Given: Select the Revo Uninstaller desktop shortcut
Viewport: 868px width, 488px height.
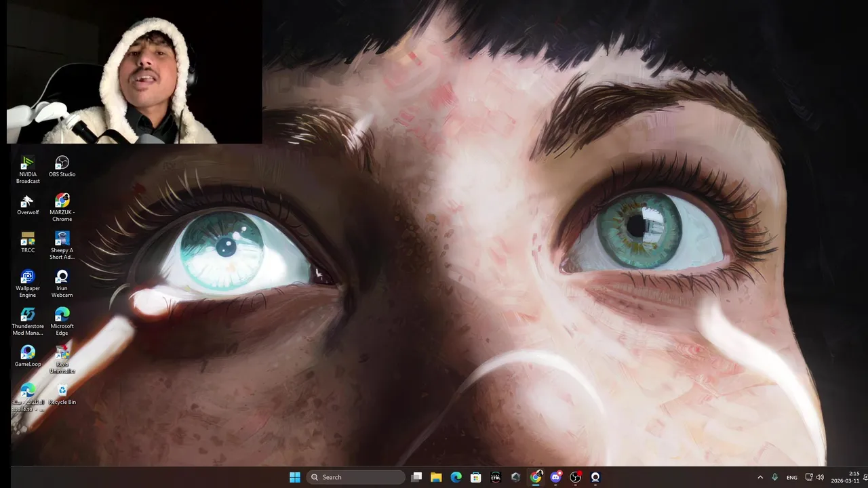Looking at the screenshot, I should [62, 359].
